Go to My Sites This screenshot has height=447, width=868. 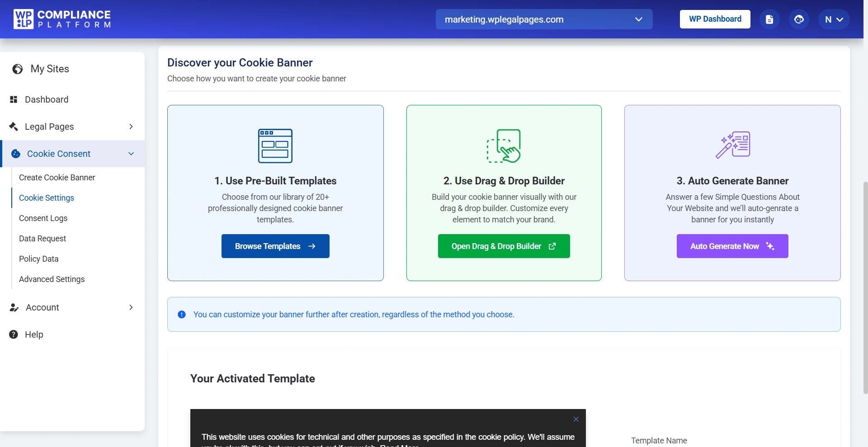pos(50,69)
